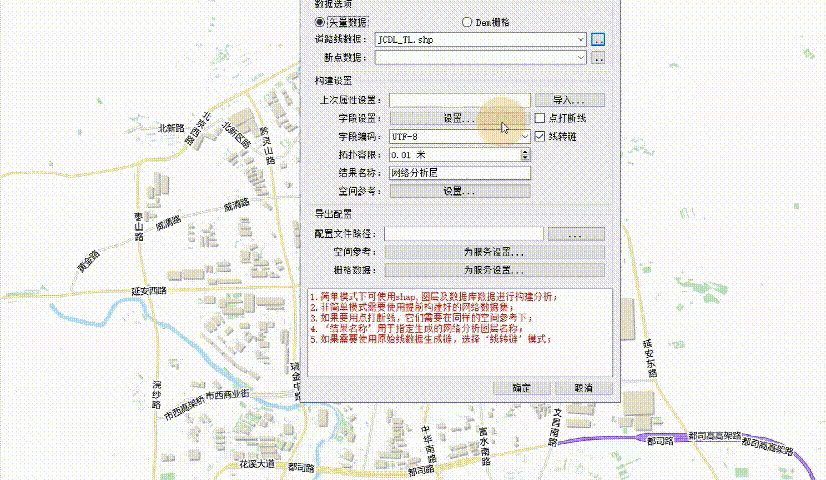Viewport: 826px width, 480px height.
Task: Open 空间参考 设置... under 构建设置
Action: (x=459, y=190)
